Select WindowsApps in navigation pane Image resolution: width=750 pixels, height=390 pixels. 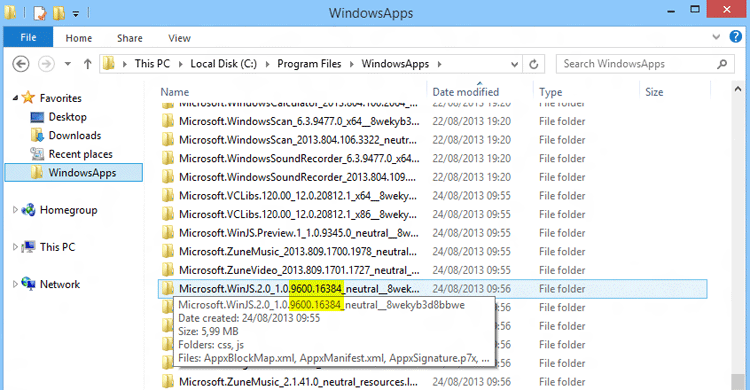(74, 173)
